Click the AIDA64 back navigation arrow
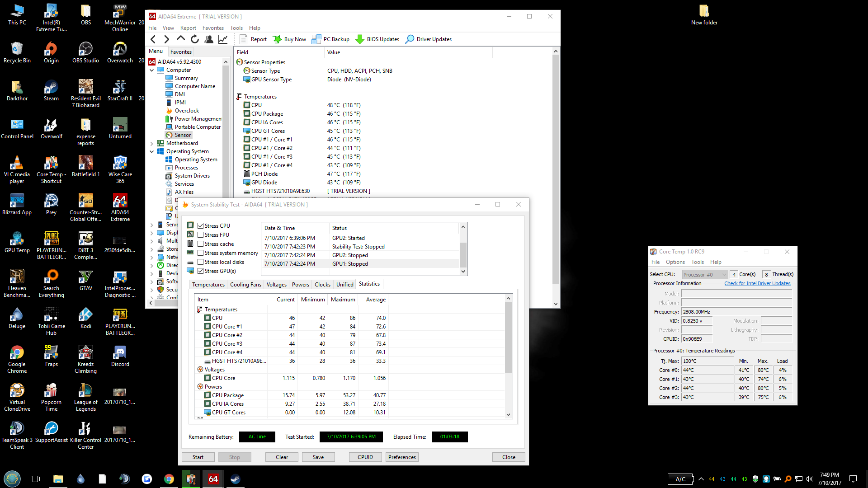The height and width of the screenshot is (488, 868). [x=153, y=39]
